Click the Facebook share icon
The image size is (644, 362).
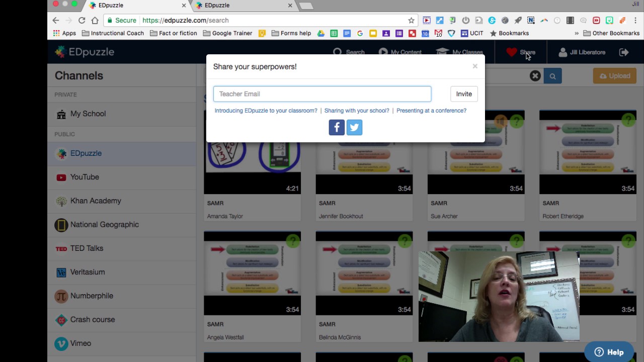click(337, 127)
